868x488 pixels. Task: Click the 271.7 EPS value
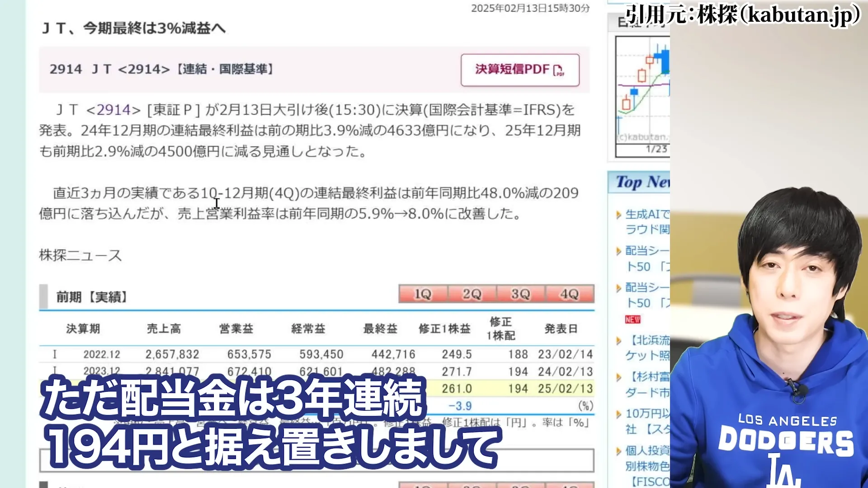457,371
